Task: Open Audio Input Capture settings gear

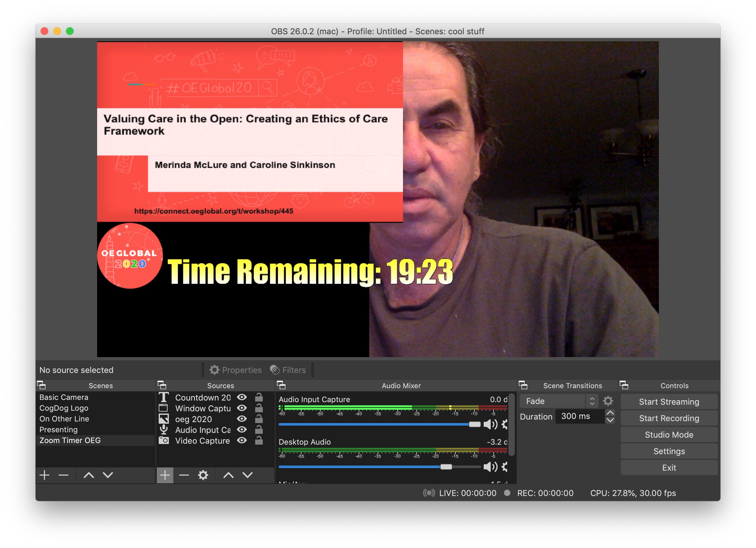Action: [505, 424]
